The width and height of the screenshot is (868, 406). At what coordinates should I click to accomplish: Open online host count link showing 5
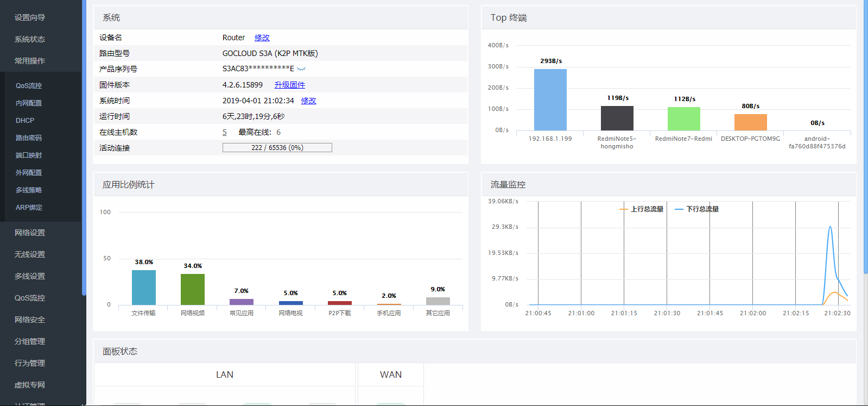click(225, 132)
